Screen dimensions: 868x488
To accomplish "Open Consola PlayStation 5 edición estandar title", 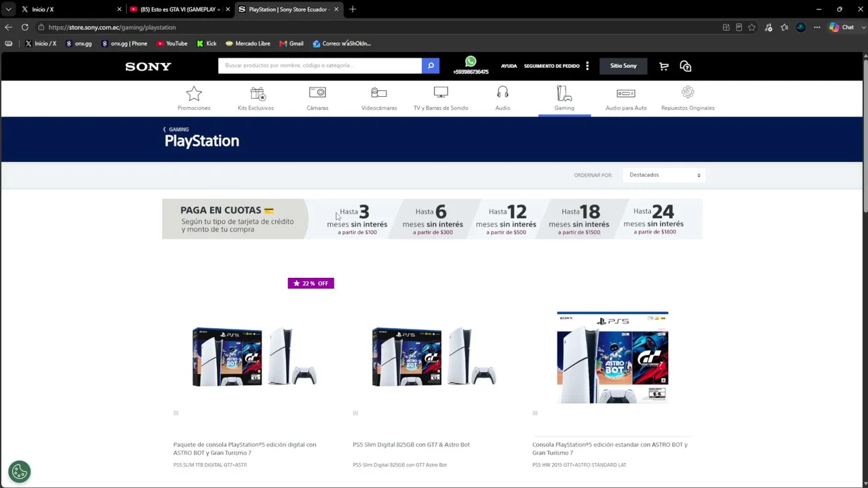I will pos(610,449).
